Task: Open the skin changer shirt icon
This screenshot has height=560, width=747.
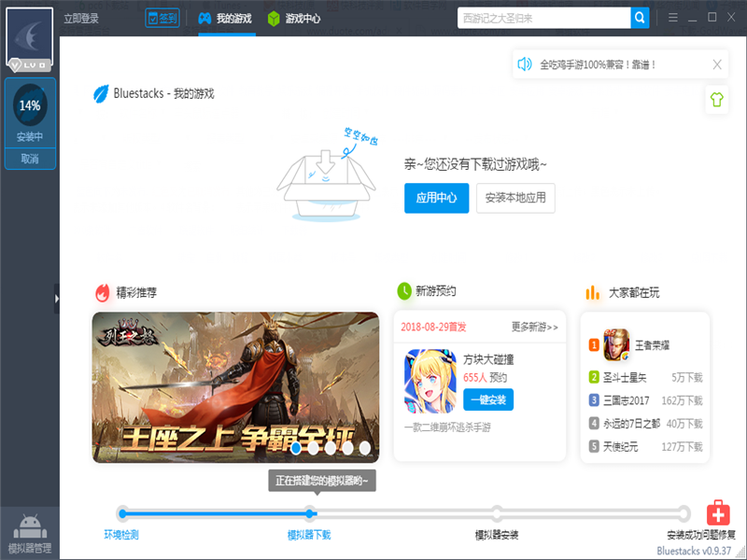Action: pyautogui.click(x=716, y=100)
